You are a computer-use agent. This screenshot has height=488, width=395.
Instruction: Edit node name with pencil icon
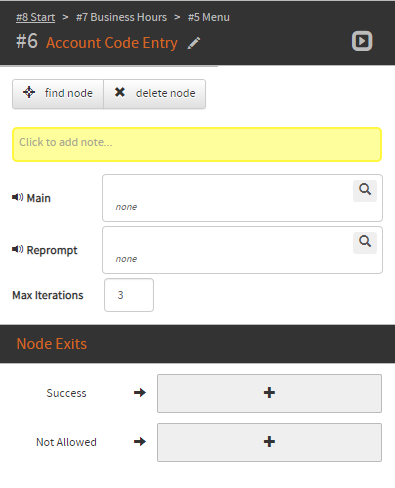[194, 43]
